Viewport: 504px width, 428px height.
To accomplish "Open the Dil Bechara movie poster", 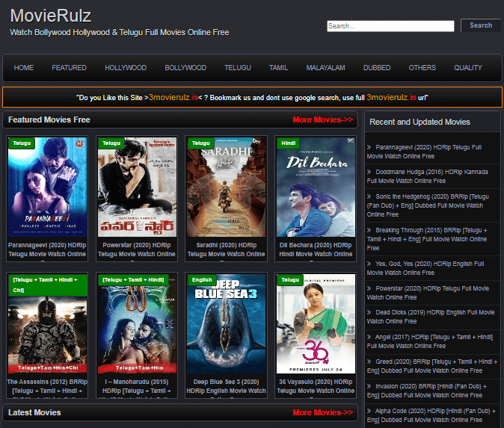I will click(316, 187).
